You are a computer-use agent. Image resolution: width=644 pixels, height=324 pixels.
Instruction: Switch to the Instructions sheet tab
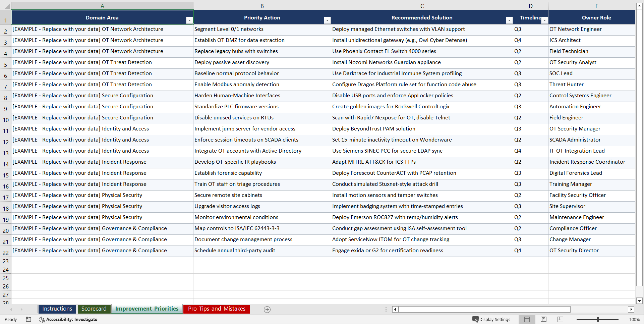tap(57, 309)
